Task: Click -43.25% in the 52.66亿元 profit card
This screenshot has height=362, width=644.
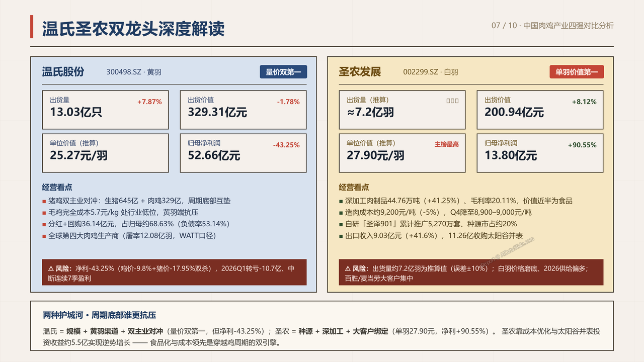Action: click(x=286, y=145)
